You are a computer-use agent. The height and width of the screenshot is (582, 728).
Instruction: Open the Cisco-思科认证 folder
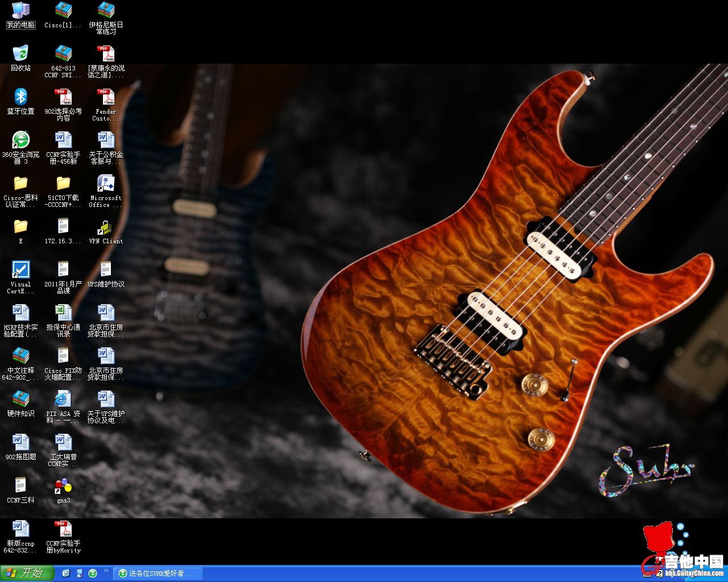click(x=20, y=191)
